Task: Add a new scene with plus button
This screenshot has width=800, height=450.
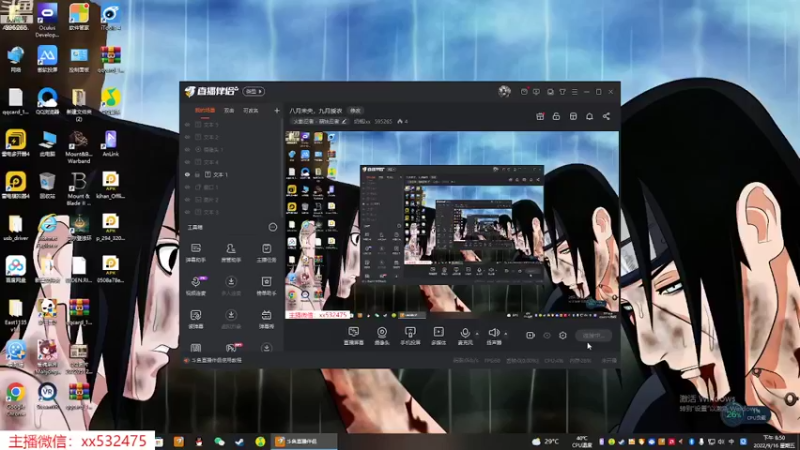Action: (277, 110)
